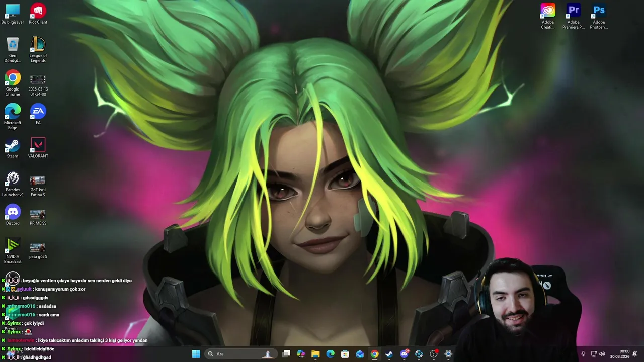
Task: Open the blue diamond taskbar app
Action: (419, 354)
